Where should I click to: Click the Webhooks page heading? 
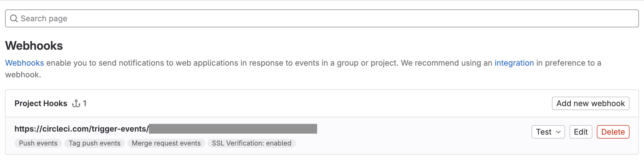(34, 46)
